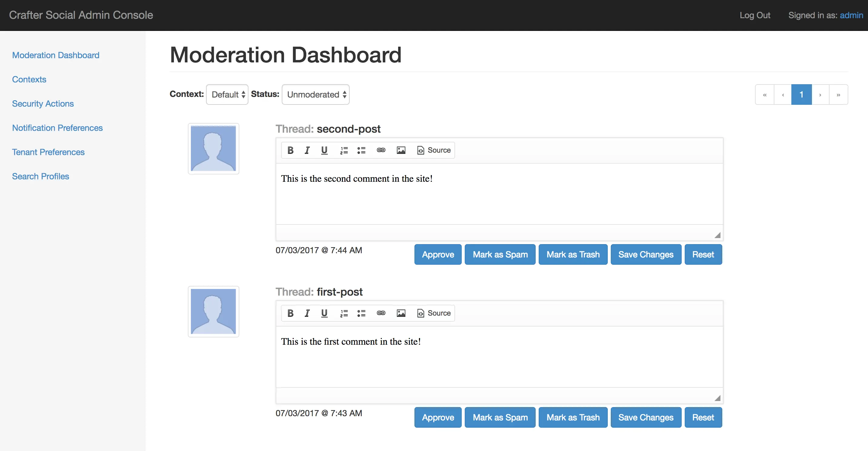Screen dimensions: 868x451
Task: Select Moderation Dashboard from sidebar
Action: pyautogui.click(x=56, y=55)
